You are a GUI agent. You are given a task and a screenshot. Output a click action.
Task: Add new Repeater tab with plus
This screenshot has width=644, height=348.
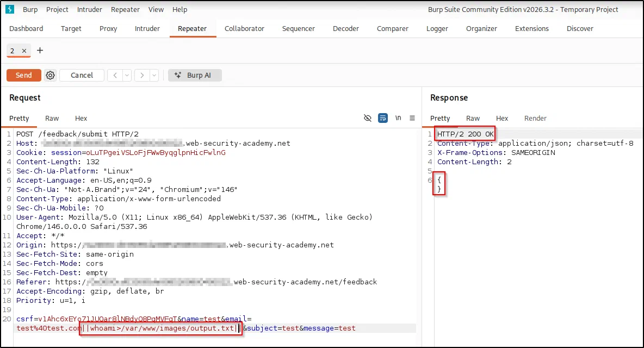point(40,51)
